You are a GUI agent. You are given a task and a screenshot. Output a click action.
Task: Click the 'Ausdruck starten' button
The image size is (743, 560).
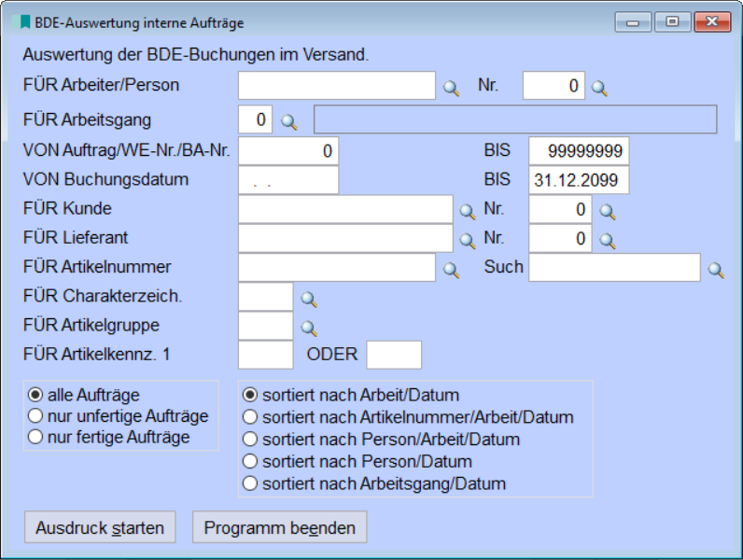point(100,527)
